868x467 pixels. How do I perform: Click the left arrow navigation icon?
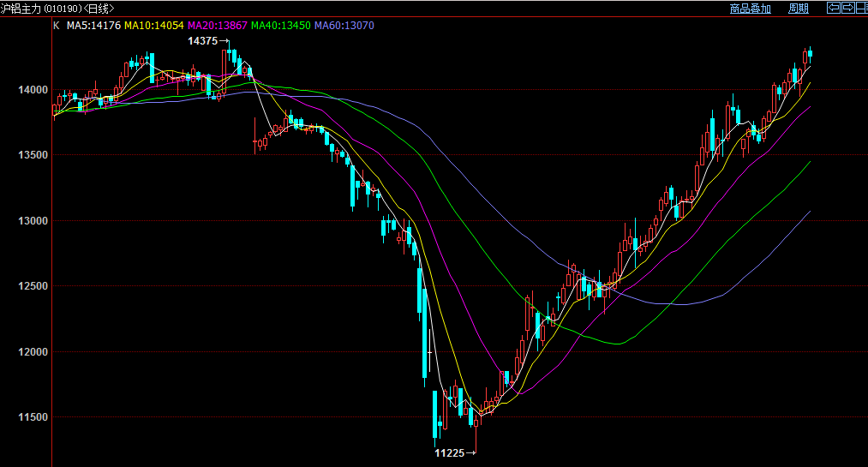[x=832, y=8]
